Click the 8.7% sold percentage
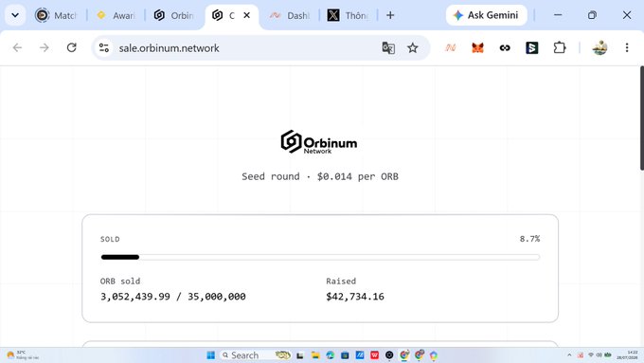Screen dimensions: 644x363 coord(529,239)
